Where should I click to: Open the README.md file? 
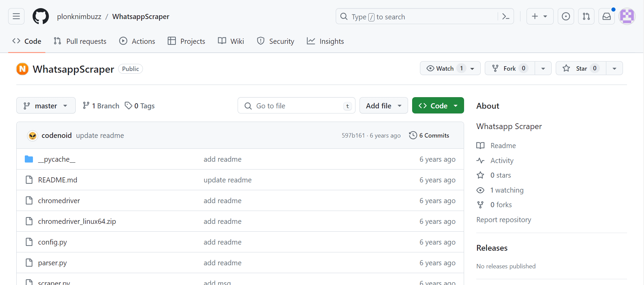tap(58, 180)
